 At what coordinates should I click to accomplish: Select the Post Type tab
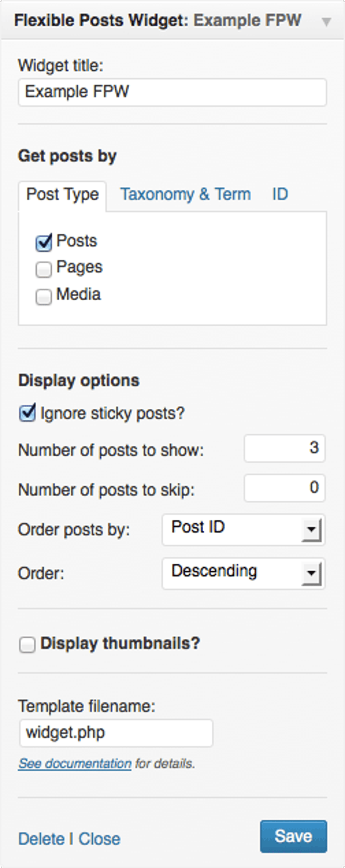(62, 194)
